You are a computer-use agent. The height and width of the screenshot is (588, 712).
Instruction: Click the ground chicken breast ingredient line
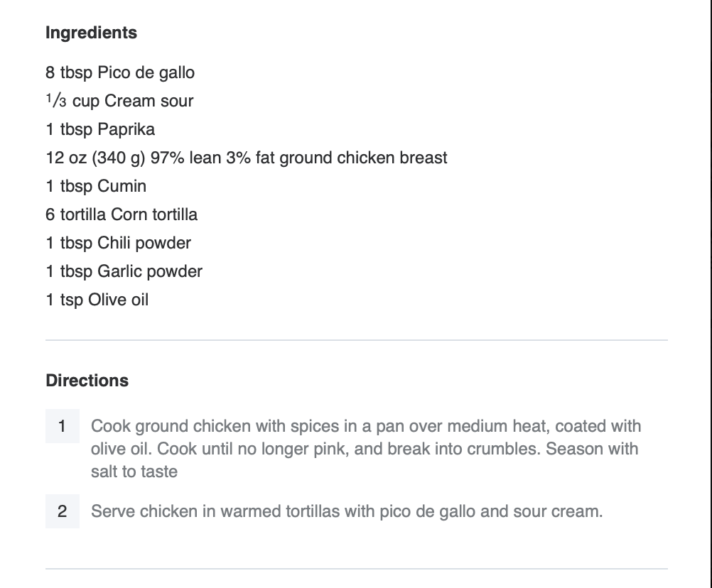(x=246, y=158)
